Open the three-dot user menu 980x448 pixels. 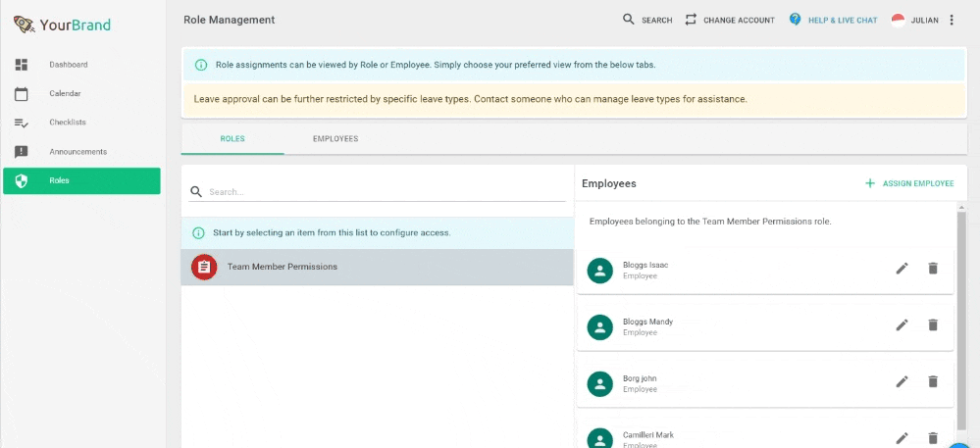(x=952, y=20)
